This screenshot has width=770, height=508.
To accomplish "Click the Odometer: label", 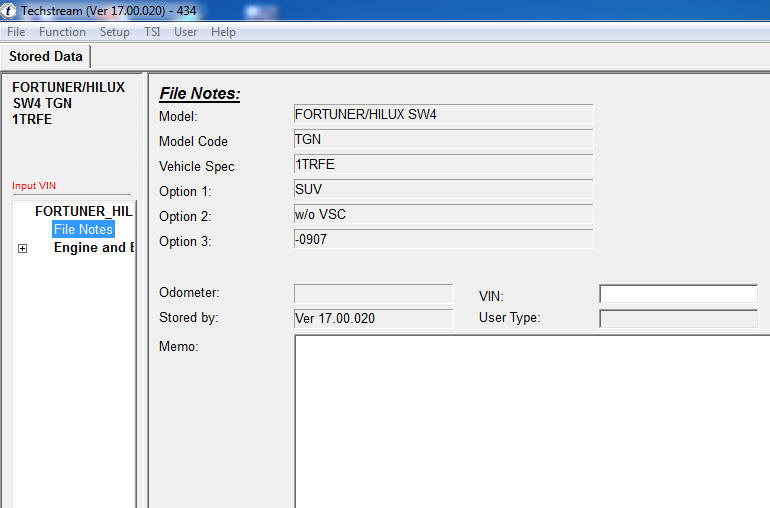I will (189, 292).
